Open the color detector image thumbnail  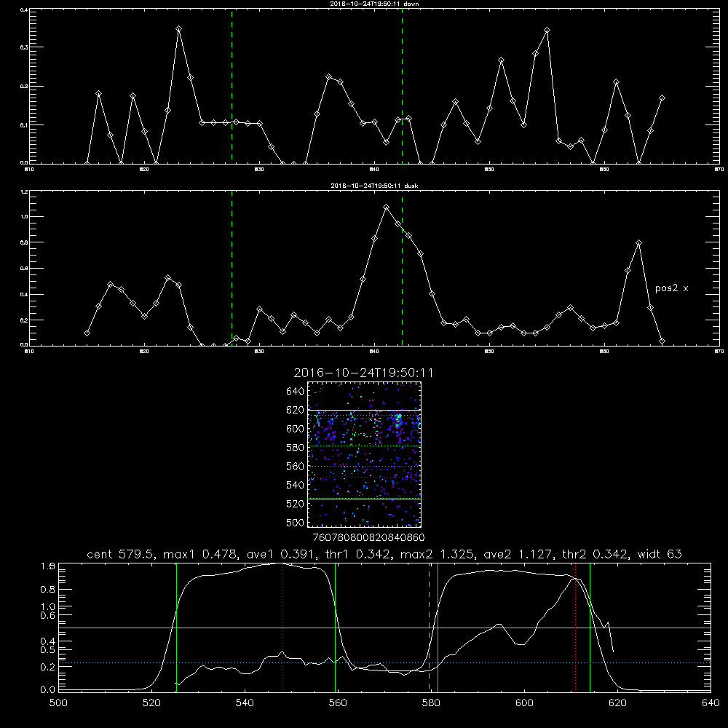coord(364,454)
